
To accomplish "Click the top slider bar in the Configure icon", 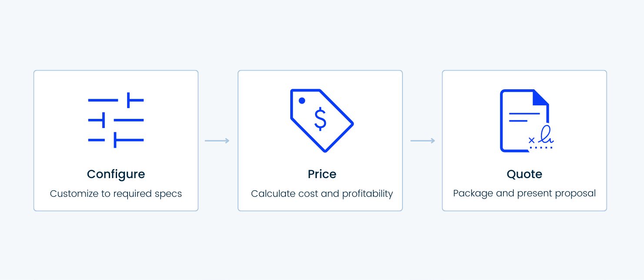I will point(116,100).
